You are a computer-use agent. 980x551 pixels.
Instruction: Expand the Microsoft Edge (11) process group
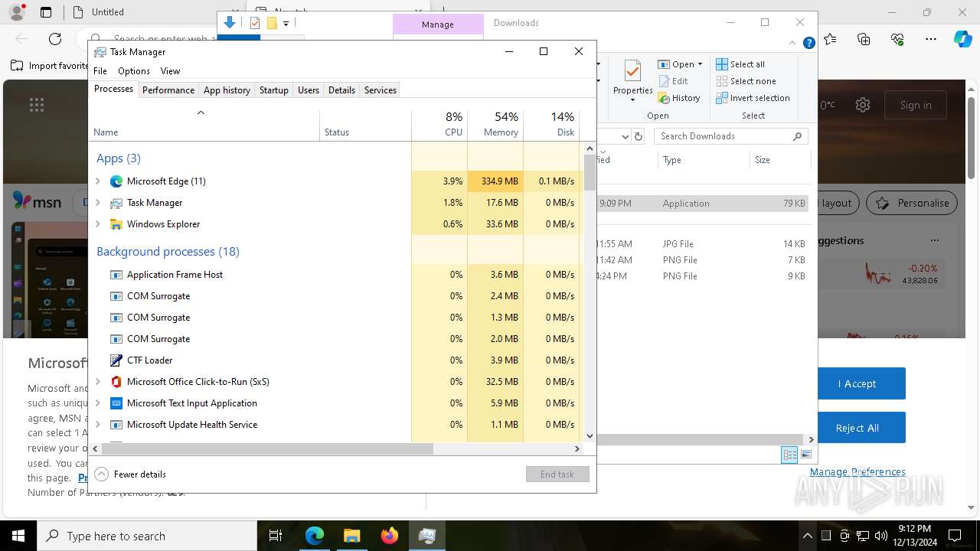[x=97, y=181]
